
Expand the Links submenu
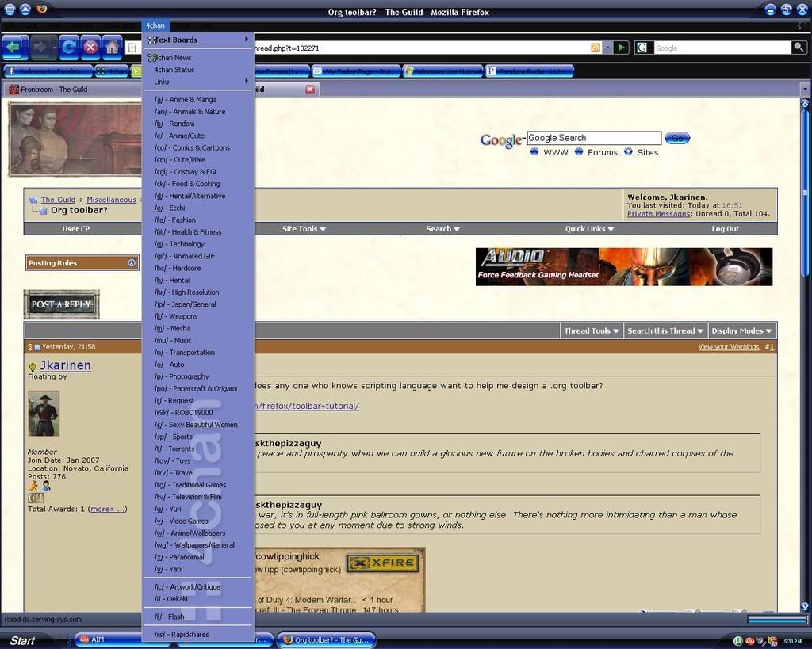(198, 82)
